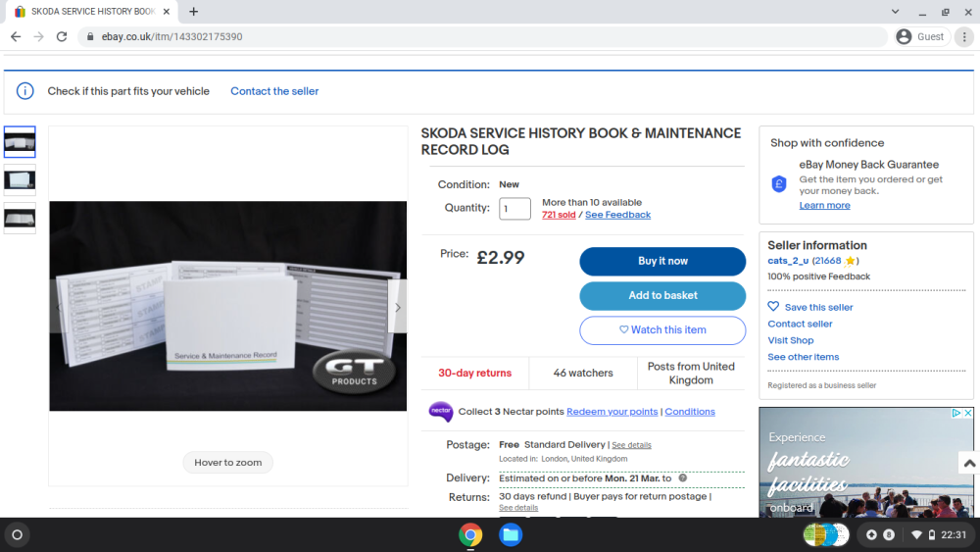This screenshot has height=552, width=980.
Task: Open the ChromeOS launcher button
Action: tap(18, 535)
